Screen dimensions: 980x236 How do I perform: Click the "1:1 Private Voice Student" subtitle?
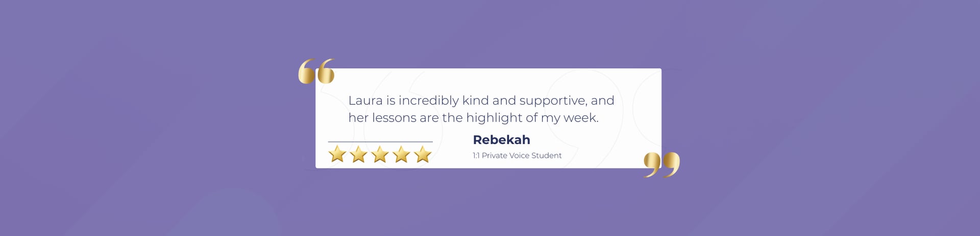click(x=517, y=156)
